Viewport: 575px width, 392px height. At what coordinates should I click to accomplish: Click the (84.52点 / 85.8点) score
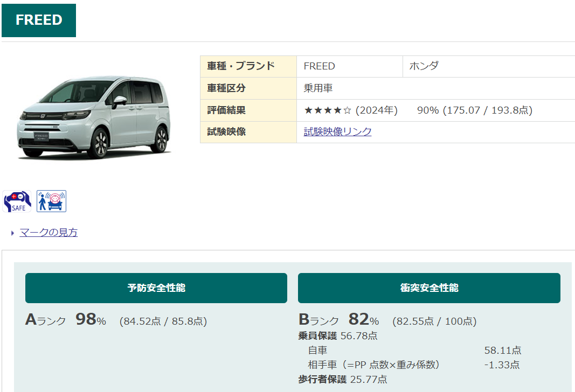click(x=163, y=321)
